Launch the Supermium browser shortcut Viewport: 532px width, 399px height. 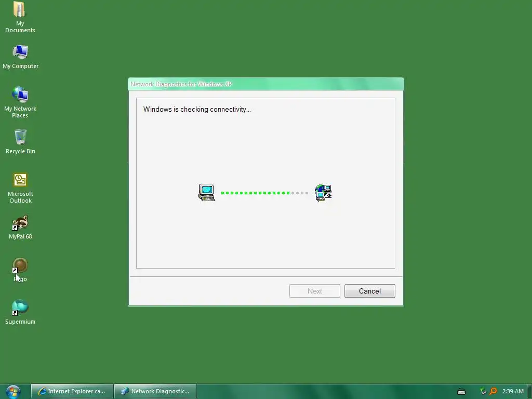click(x=20, y=312)
